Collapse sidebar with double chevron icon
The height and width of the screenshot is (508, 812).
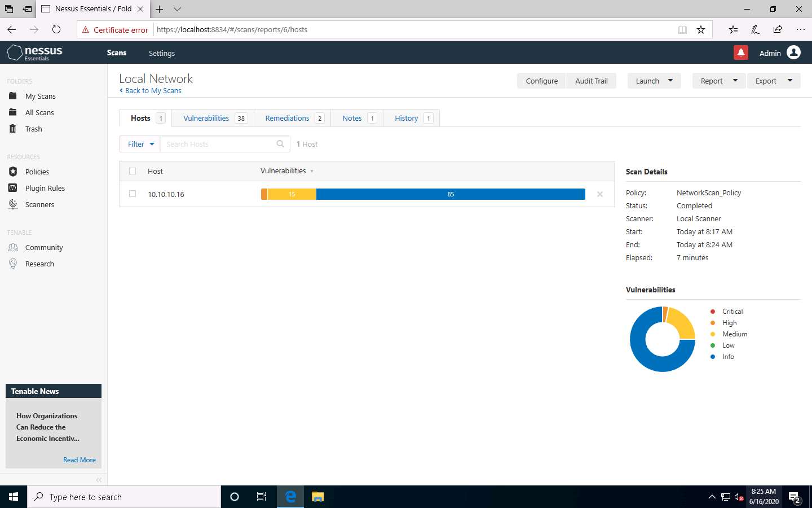click(99, 480)
